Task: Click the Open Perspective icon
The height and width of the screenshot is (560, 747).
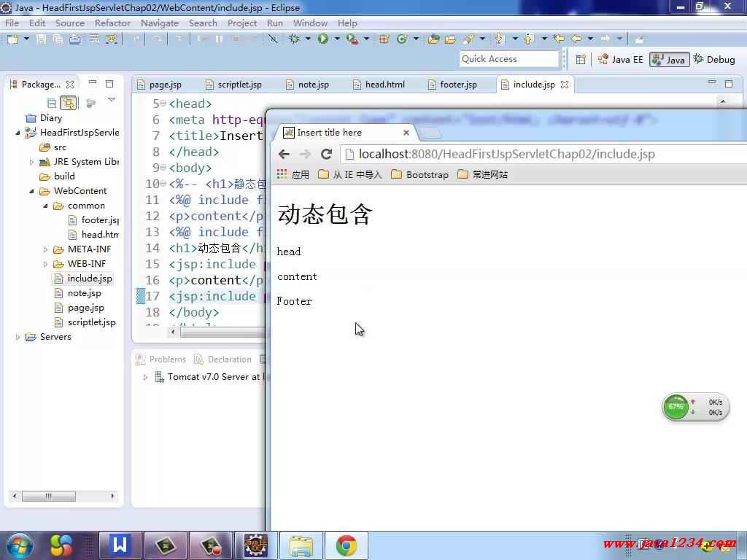Action: pyautogui.click(x=581, y=59)
